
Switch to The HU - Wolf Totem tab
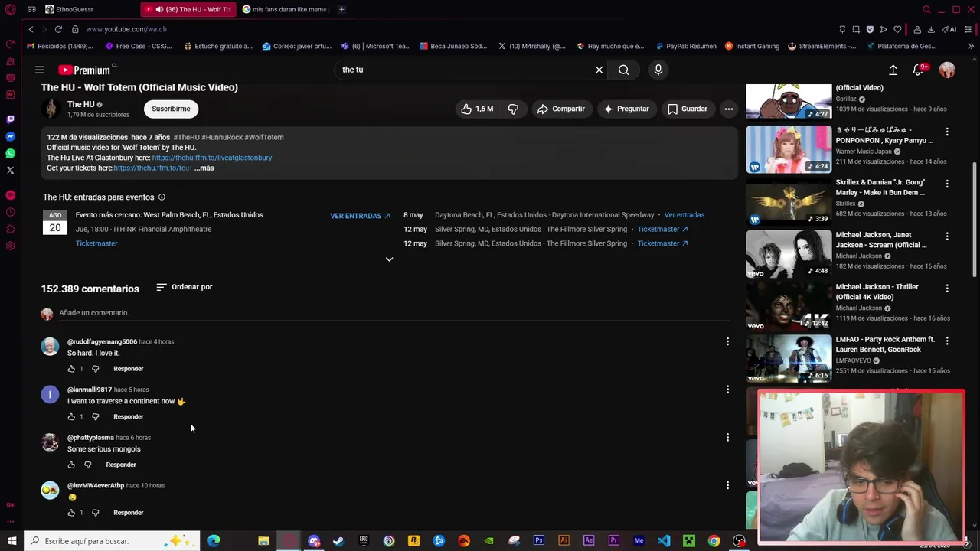pyautogui.click(x=189, y=9)
